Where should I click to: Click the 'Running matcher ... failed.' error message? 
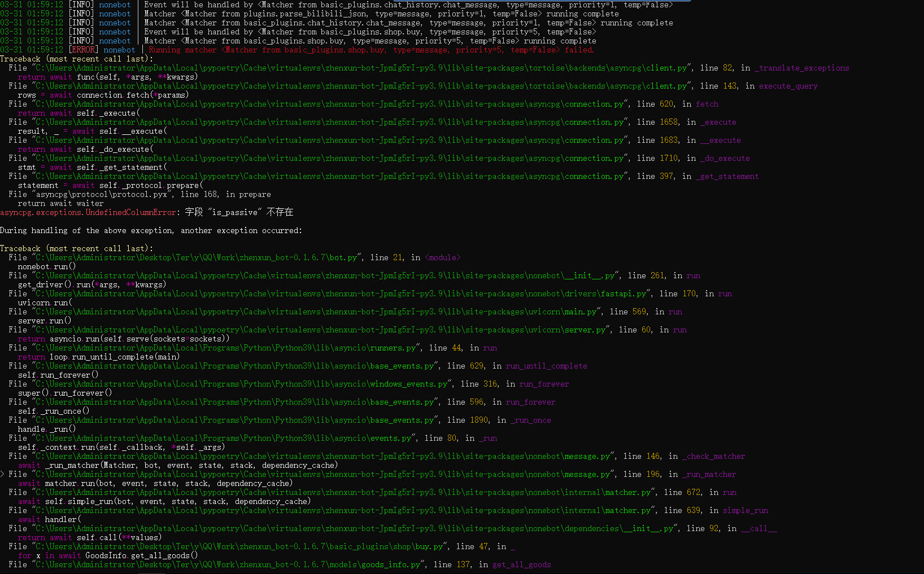[x=371, y=50]
